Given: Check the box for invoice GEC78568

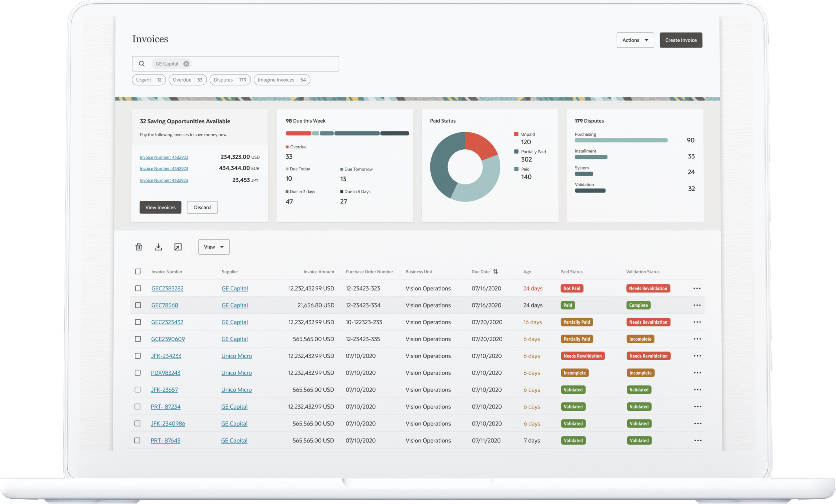Looking at the screenshot, I should (x=138, y=305).
